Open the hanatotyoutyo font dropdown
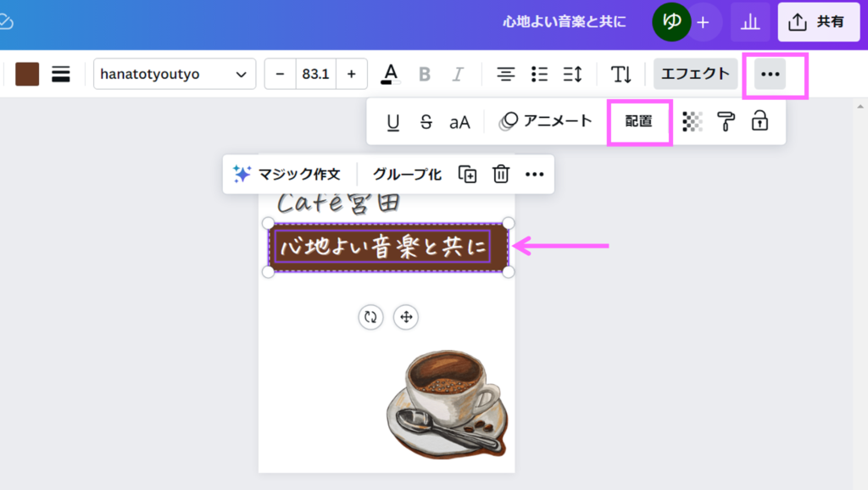Image resolution: width=868 pixels, height=490 pixels. click(174, 74)
